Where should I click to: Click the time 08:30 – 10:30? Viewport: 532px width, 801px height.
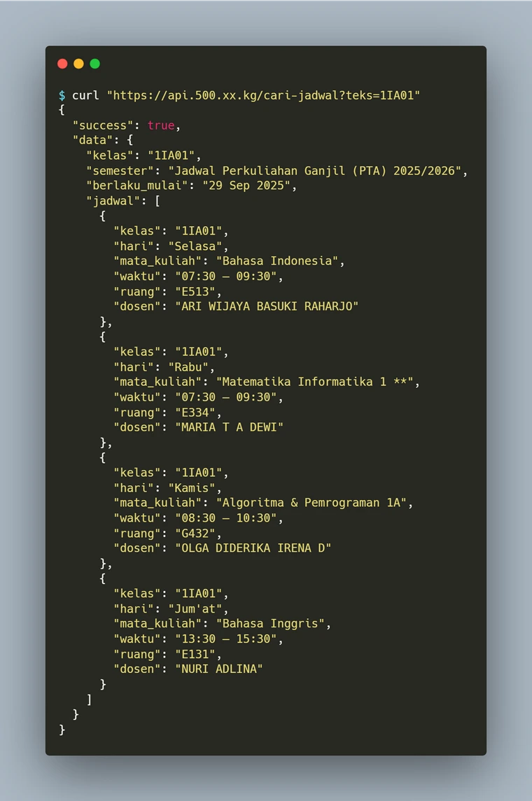226,518
